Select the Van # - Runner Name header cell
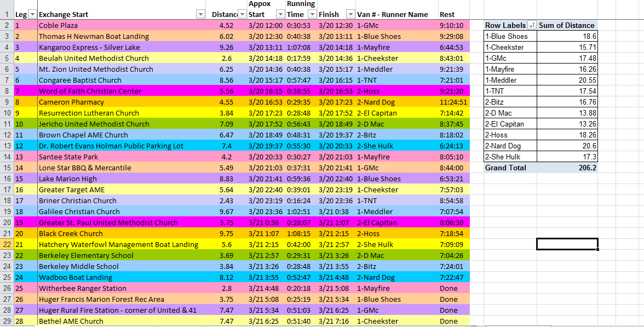The height and width of the screenshot is (327, 644). coord(392,14)
